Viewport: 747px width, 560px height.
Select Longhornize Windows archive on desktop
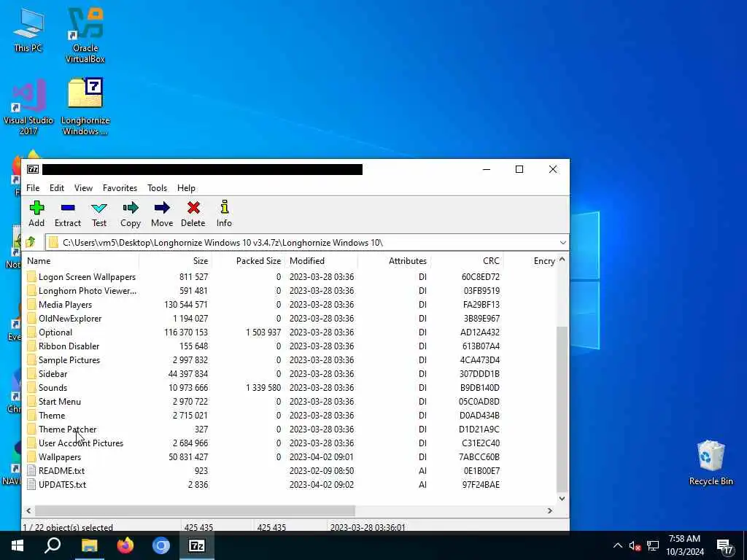(85, 107)
